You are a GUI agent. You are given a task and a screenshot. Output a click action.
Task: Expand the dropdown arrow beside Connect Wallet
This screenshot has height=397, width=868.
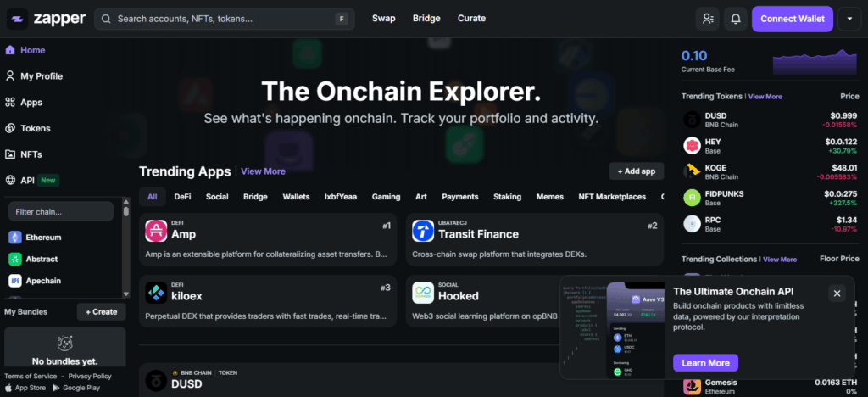849,18
